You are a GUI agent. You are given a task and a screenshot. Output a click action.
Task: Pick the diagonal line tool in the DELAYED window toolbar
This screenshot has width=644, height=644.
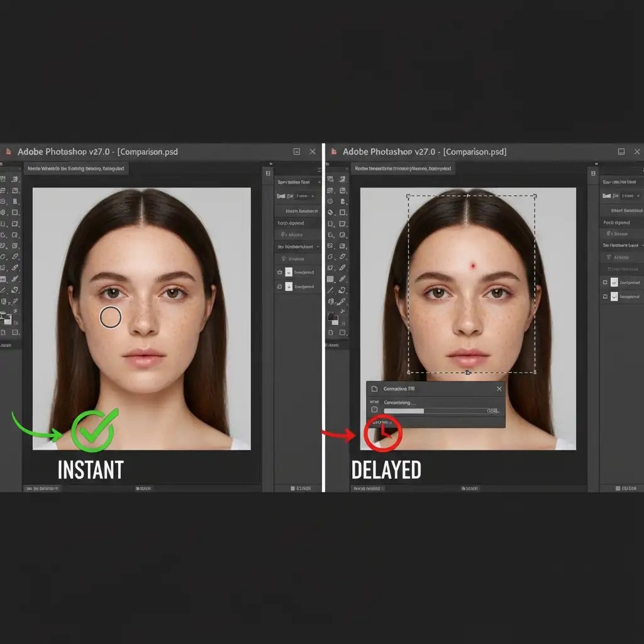[x=330, y=290]
